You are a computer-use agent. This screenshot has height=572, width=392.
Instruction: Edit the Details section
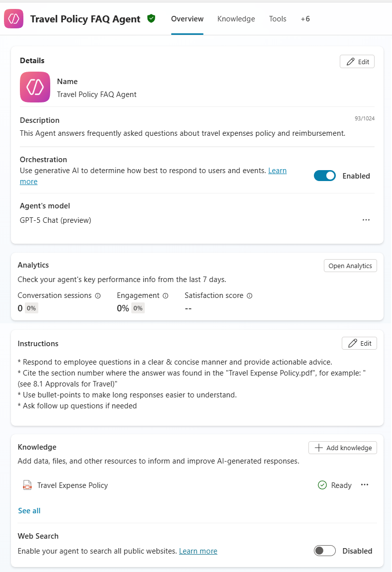tap(357, 62)
